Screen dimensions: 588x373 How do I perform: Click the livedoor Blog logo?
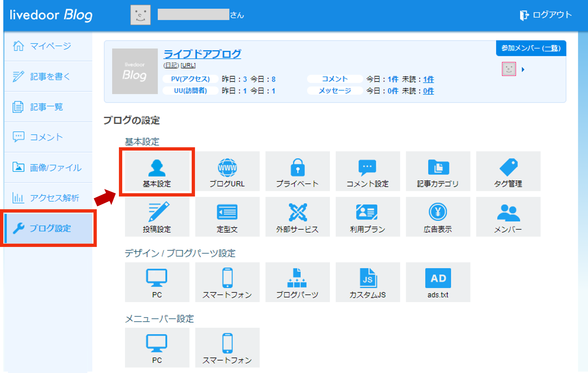51,15
